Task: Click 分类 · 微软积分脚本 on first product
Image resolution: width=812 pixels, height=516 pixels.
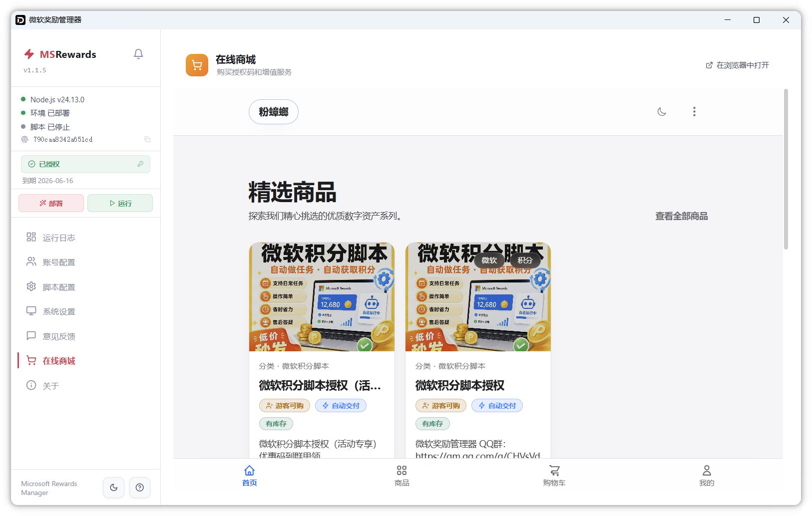Action: pos(294,366)
